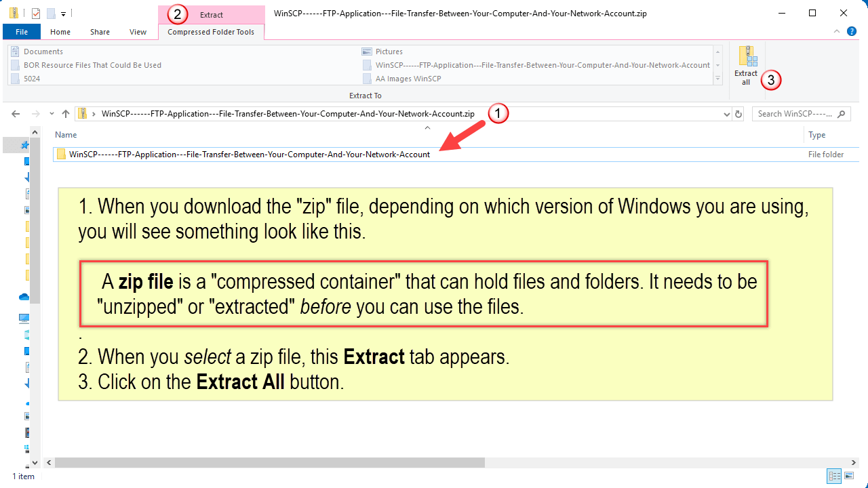Click navigation pane scroll down arrow

36,462
